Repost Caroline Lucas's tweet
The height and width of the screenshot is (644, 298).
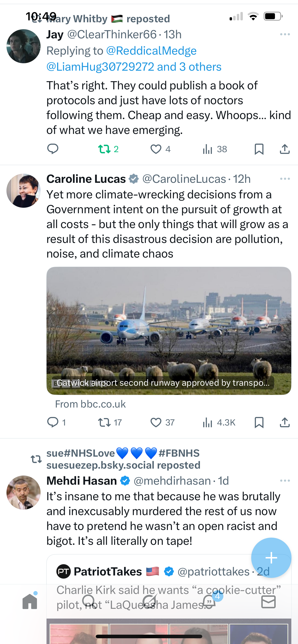[104, 422]
